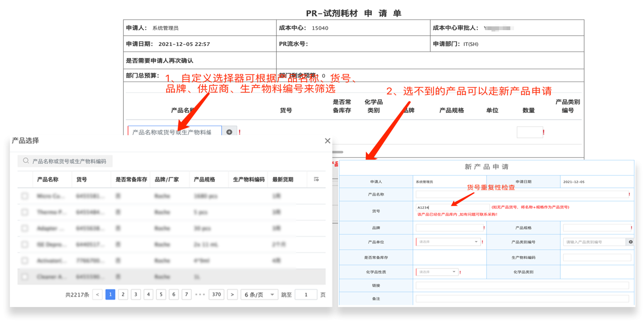Click the 跳至 page number input
The image size is (644, 324).
(306, 295)
